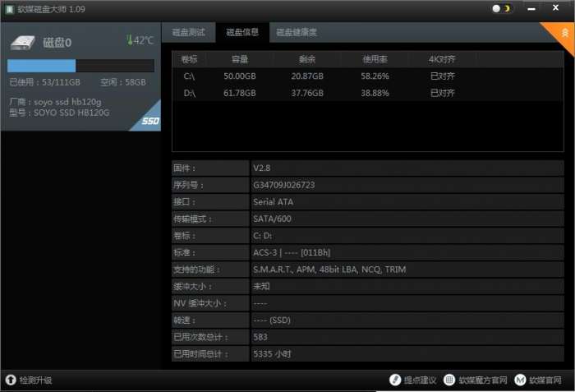The image size is (575, 392).
Task: Close the 软媒磁盘大师 window
Action: coord(555,7)
